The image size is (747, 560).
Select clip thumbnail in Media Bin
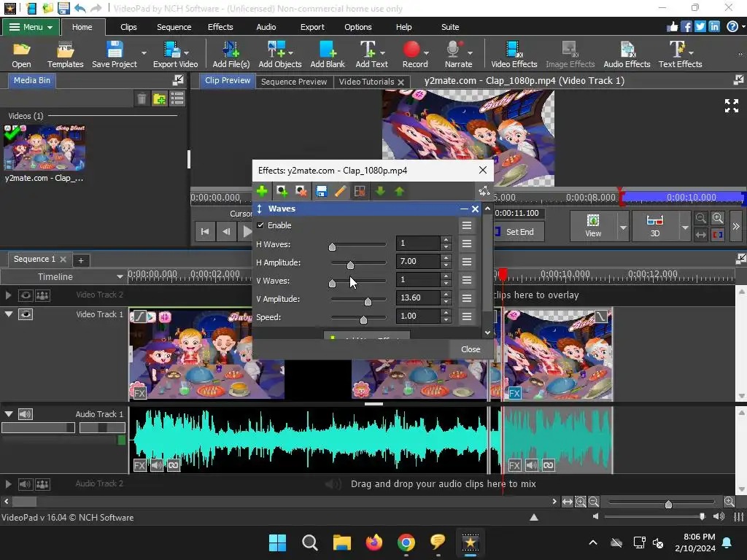[x=44, y=147]
